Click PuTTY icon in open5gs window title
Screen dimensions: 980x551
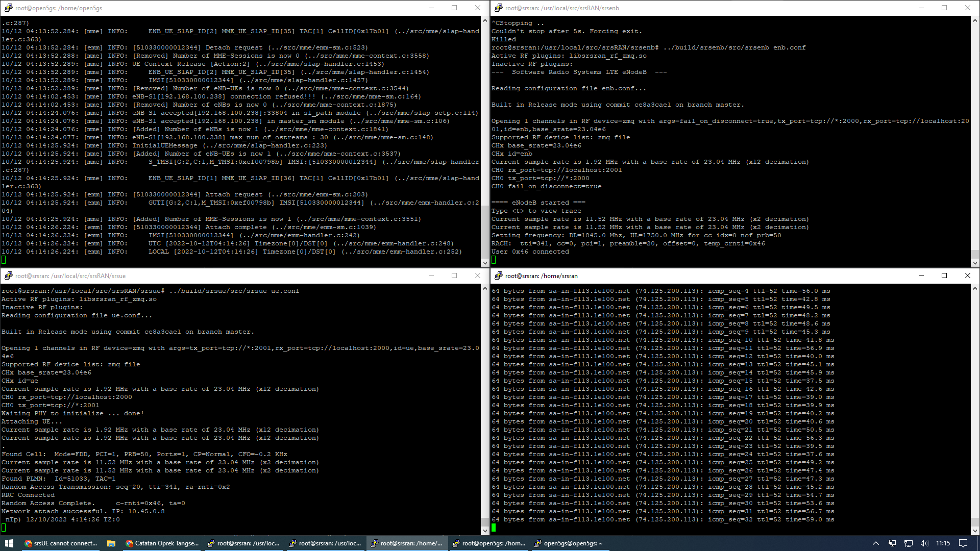(8, 8)
